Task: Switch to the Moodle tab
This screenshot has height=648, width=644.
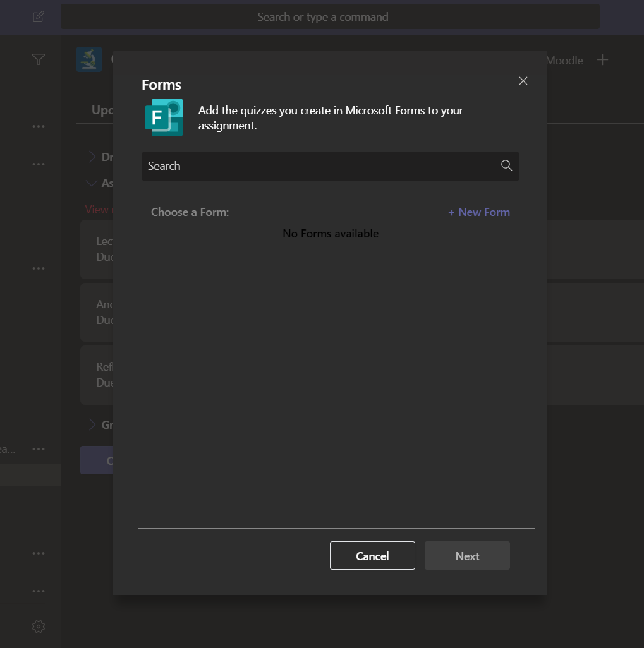Action: pos(564,61)
